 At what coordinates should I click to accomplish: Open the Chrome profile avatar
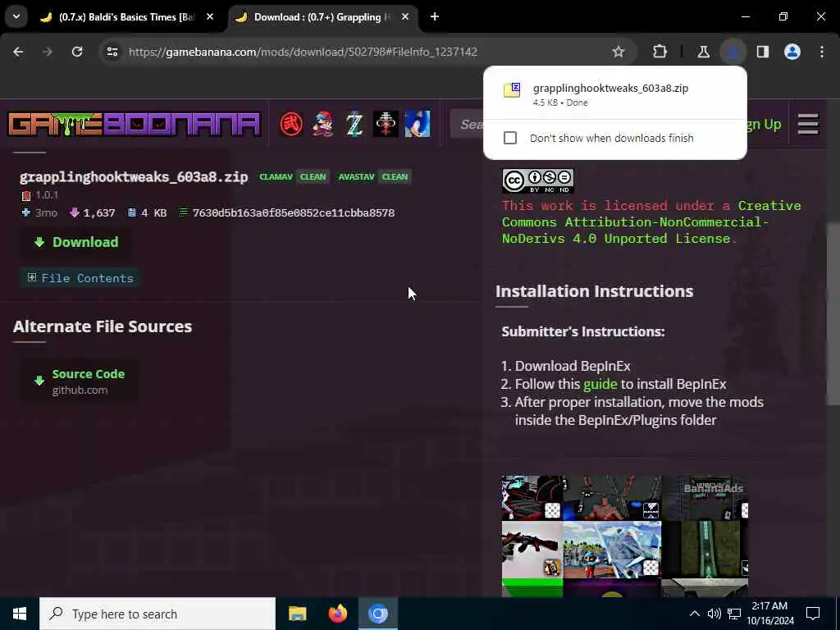(792, 52)
